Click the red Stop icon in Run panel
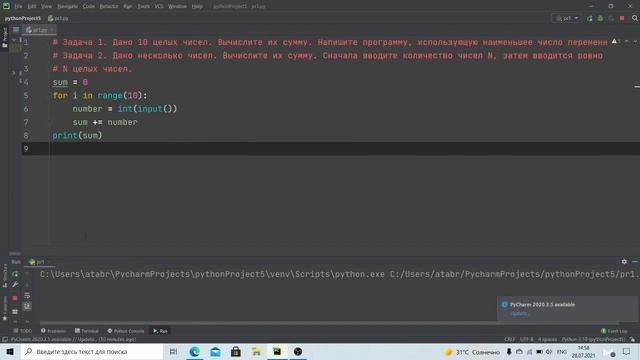This screenshot has height=360, width=640. pyautogui.click(x=15, y=298)
